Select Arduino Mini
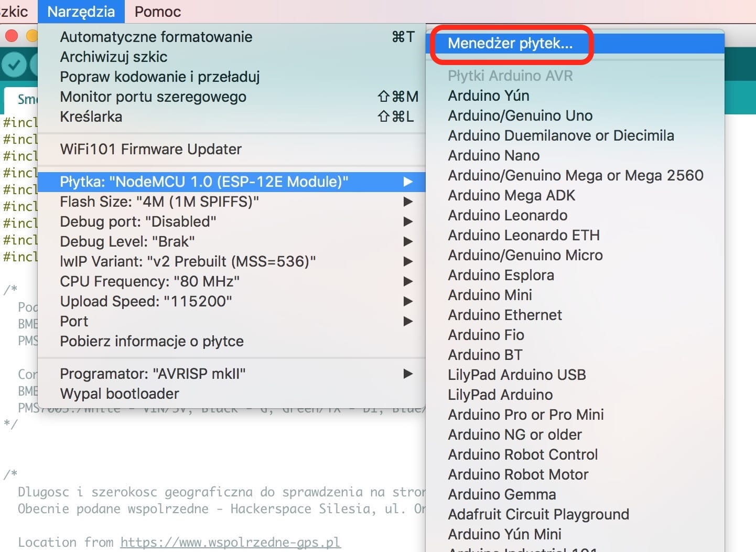The image size is (756, 552). tap(575, 295)
